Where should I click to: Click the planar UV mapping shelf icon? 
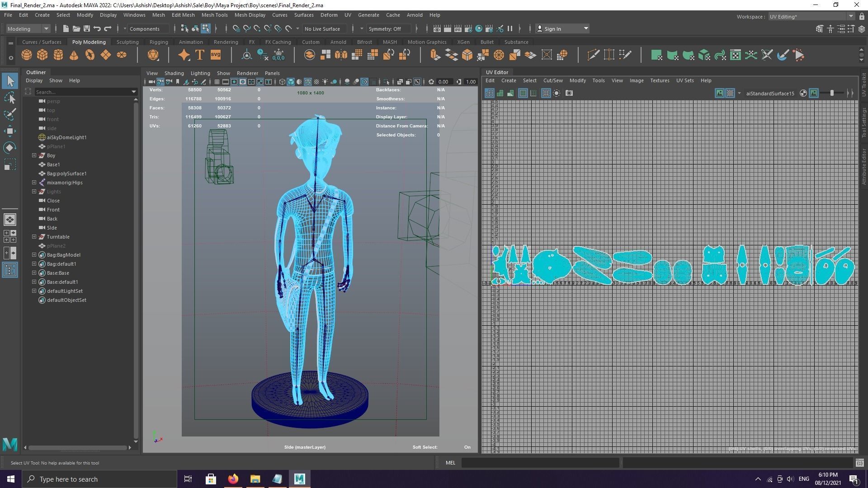(x=657, y=55)
